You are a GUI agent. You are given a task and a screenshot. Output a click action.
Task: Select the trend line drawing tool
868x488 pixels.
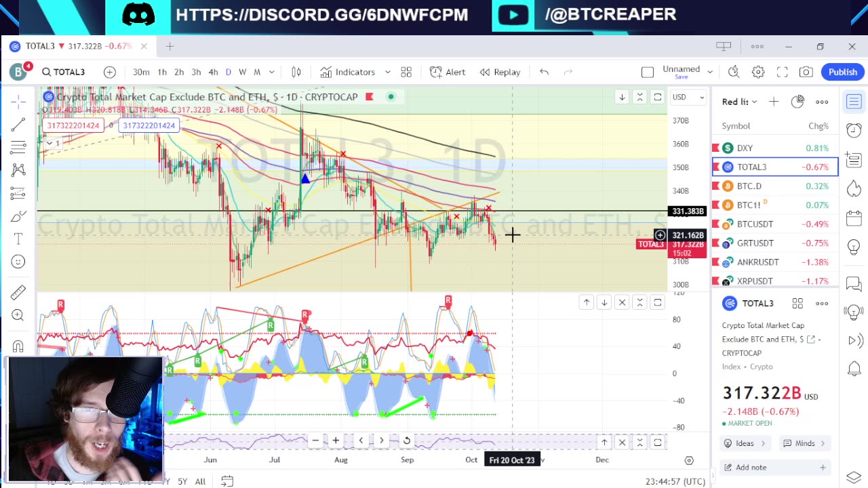click(18, 125)
